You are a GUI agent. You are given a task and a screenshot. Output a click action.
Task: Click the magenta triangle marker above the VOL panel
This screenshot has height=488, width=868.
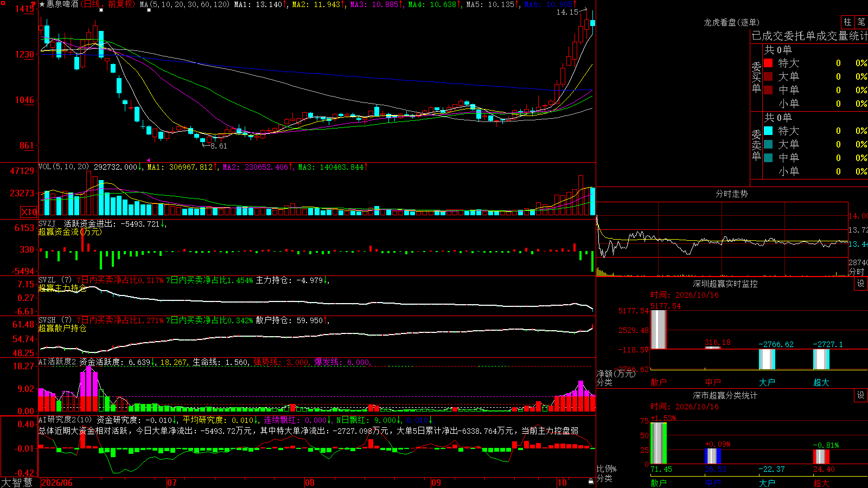pos(148,160)
